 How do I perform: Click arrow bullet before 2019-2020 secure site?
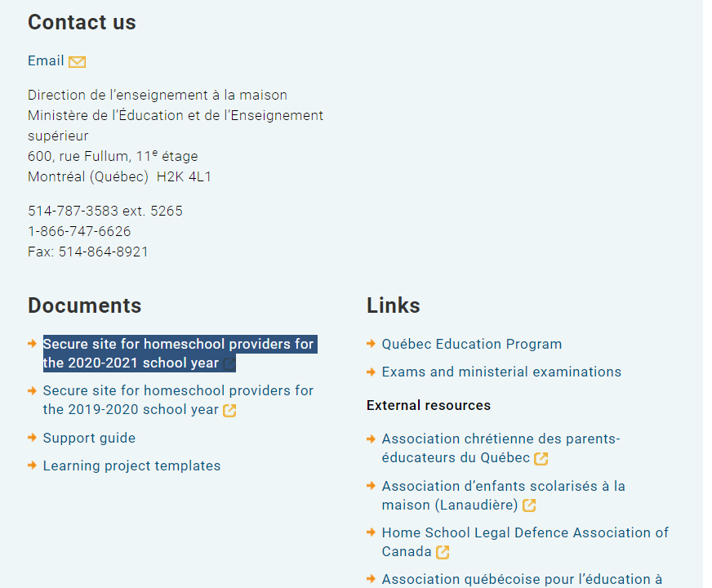pos(32,390)
